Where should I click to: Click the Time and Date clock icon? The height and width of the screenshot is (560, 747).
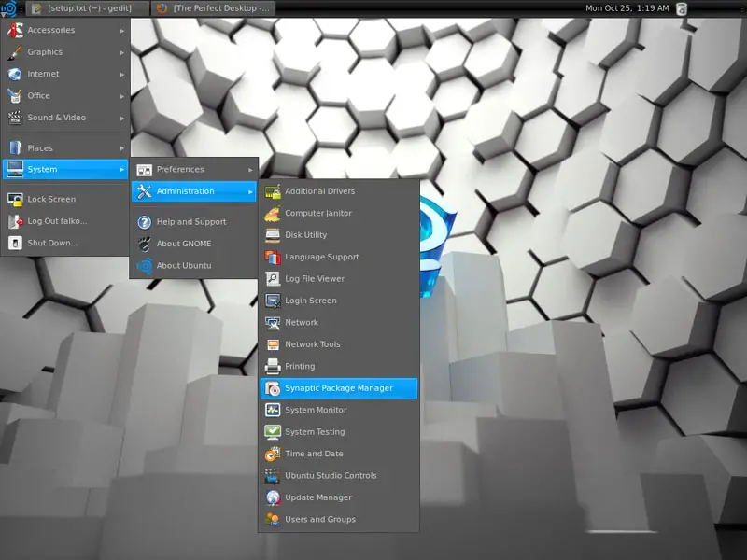[x=273, y=454]
